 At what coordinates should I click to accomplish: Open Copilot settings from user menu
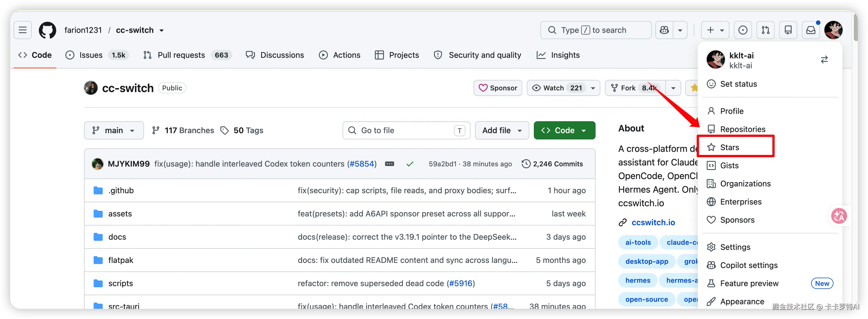[770, 265]
